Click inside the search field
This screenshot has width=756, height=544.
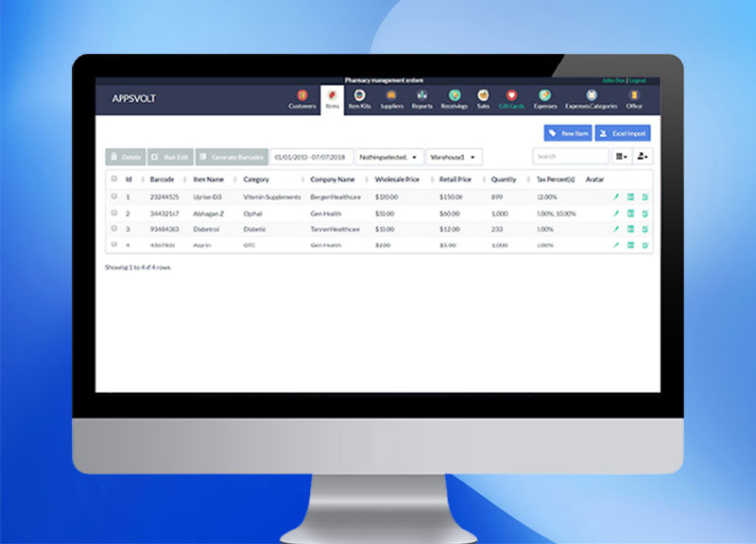569,155
